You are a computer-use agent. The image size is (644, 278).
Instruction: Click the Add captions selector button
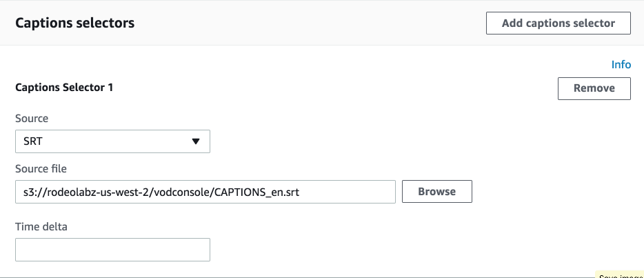click(x=559, y=23)
